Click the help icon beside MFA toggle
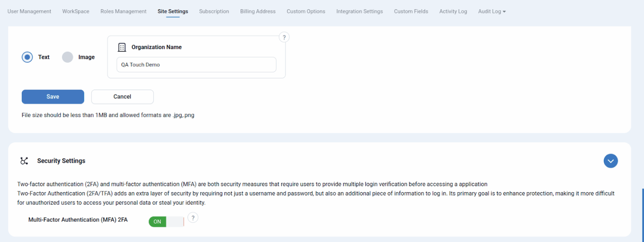Screen dimensions: 644x242 click(x=192, y=218)
